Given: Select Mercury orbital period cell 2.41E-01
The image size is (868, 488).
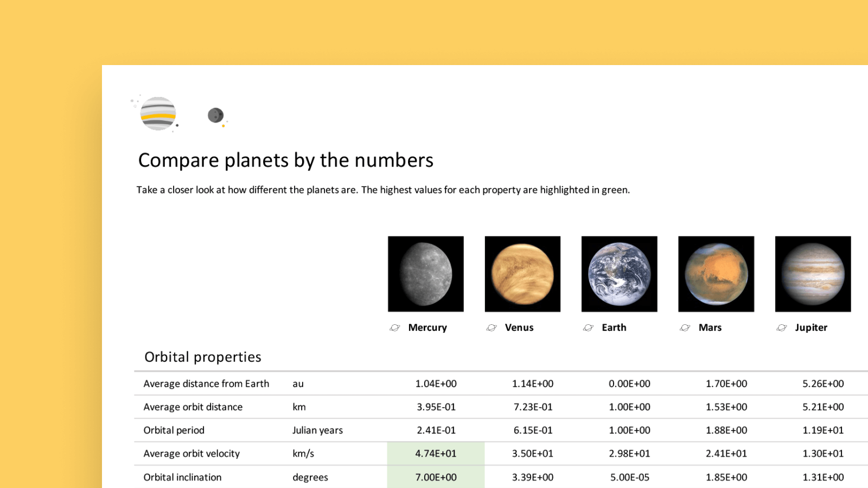Looking at the screenshot, I should click(436, 430).
